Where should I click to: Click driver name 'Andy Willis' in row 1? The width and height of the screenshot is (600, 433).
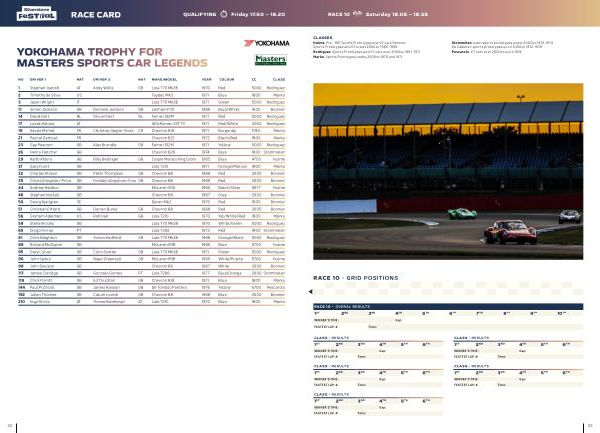103,88
